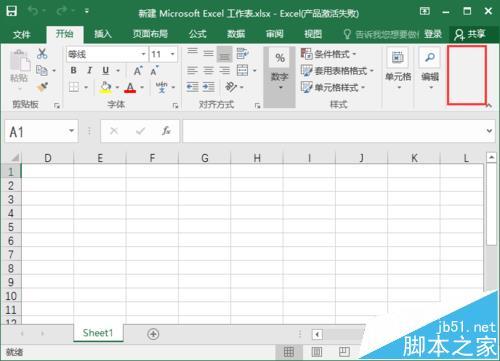Image resolution: width=500 pixels, height=361 pixels.
Task: Select the Sheet1 tab
Action: [98, 333]
